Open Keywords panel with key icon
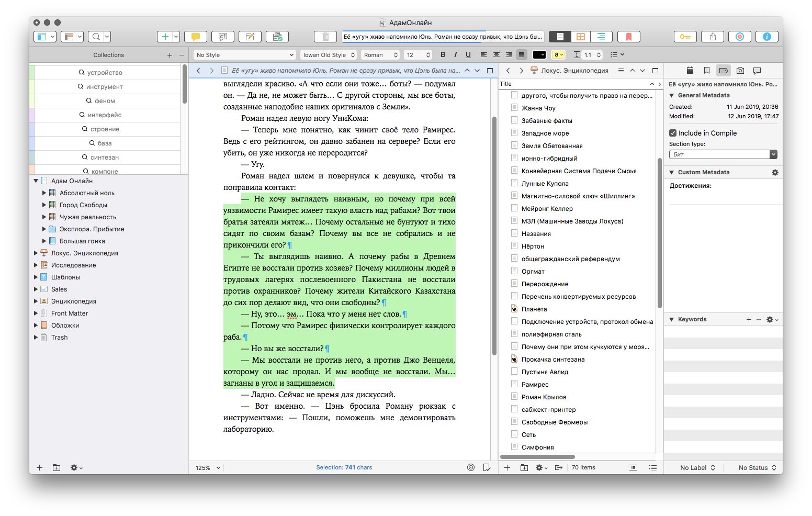812x516 pixels. point(685,37)
